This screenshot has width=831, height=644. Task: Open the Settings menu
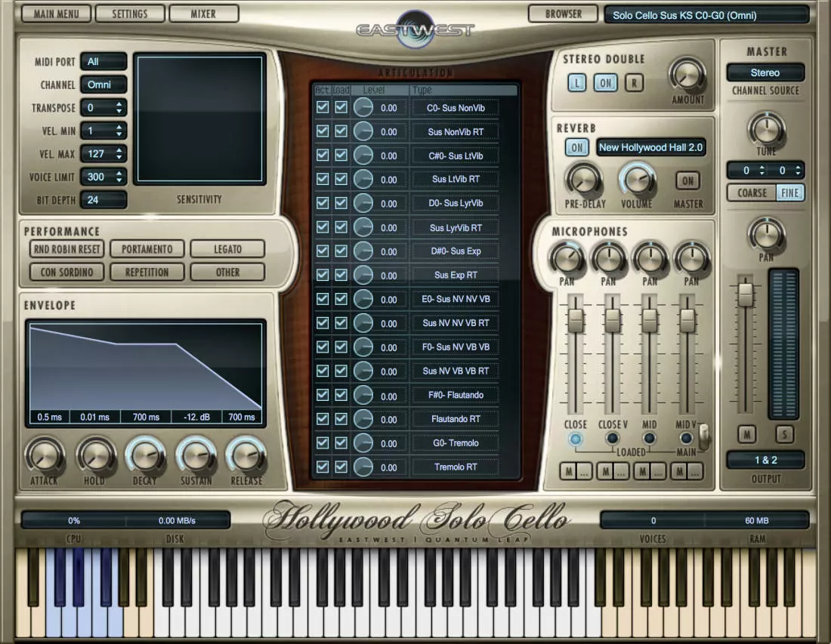point(130,14)
